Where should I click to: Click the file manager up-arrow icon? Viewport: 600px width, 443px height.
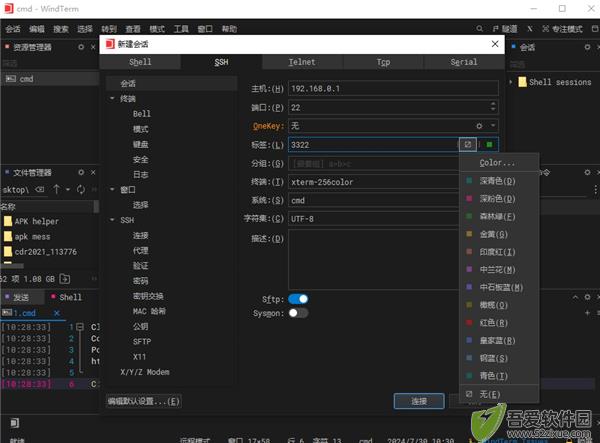[x=56, y=189]
